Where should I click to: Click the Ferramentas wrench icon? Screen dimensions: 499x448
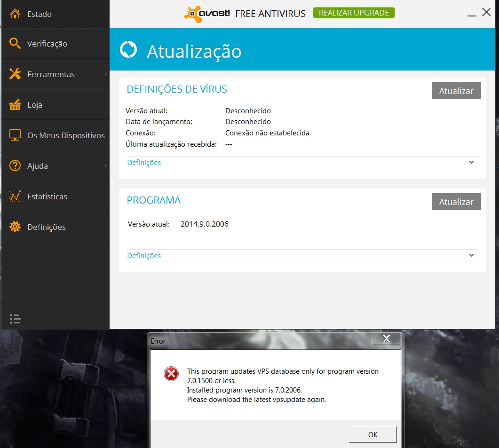tap(15, 74)
